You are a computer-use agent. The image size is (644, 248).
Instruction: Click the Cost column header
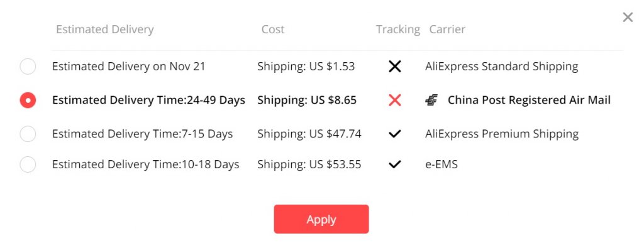pos(273,30)
